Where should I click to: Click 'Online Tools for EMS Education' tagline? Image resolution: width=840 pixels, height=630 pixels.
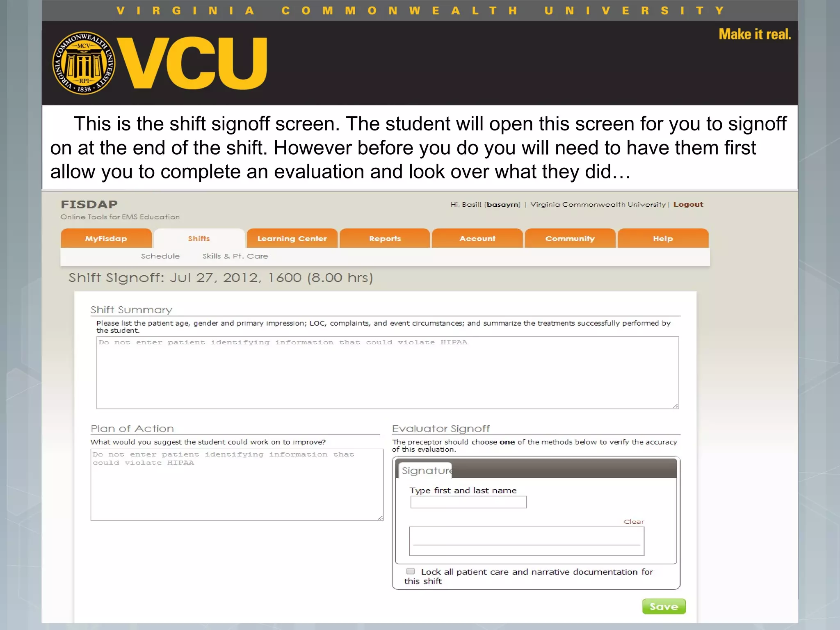(x=120, y=217)
